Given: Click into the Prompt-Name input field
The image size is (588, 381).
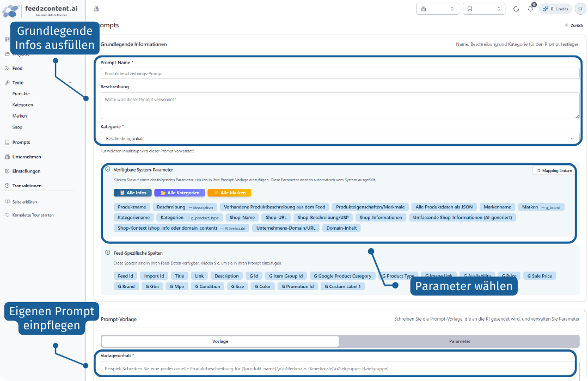Looking at the screenshot, I should point(340,73).
